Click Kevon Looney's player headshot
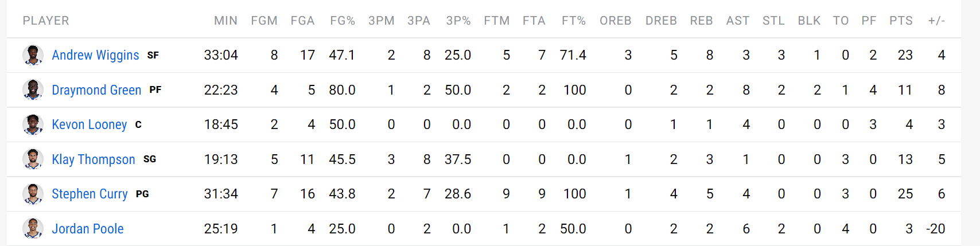This screenshot has width=980, height=246. tap(33, 124)
